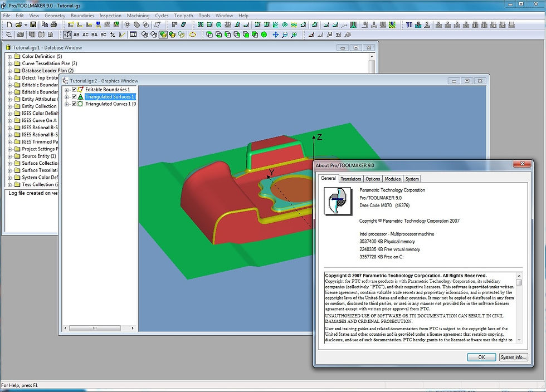Expand the Color Definition (5) node
This screenshot has height=392, width=546.
[10, 56]
